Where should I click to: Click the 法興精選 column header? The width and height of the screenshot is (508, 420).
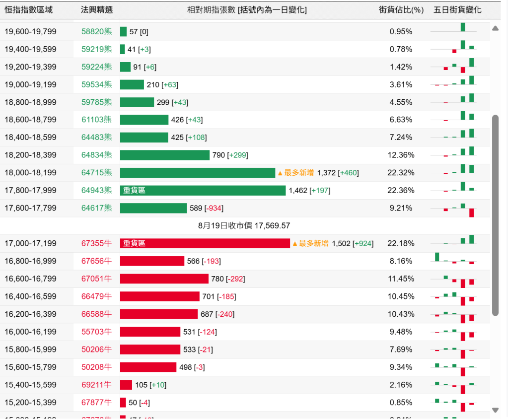(97, 10)
